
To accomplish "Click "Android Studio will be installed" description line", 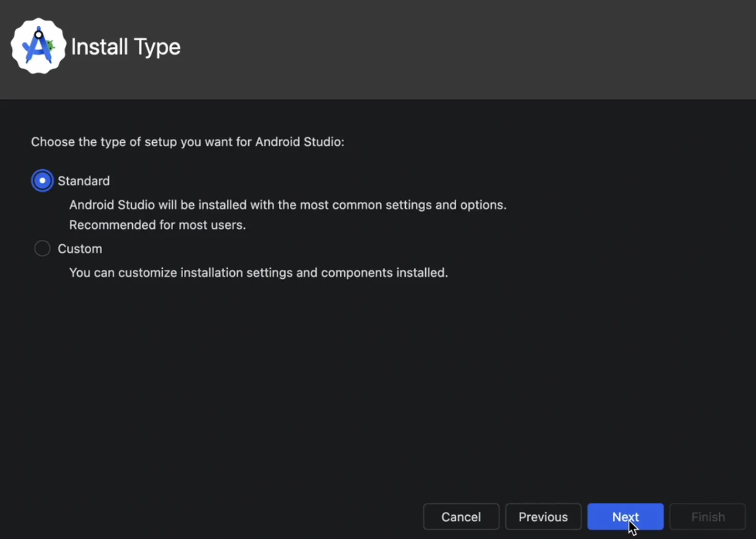I will [x=288, y=205].
